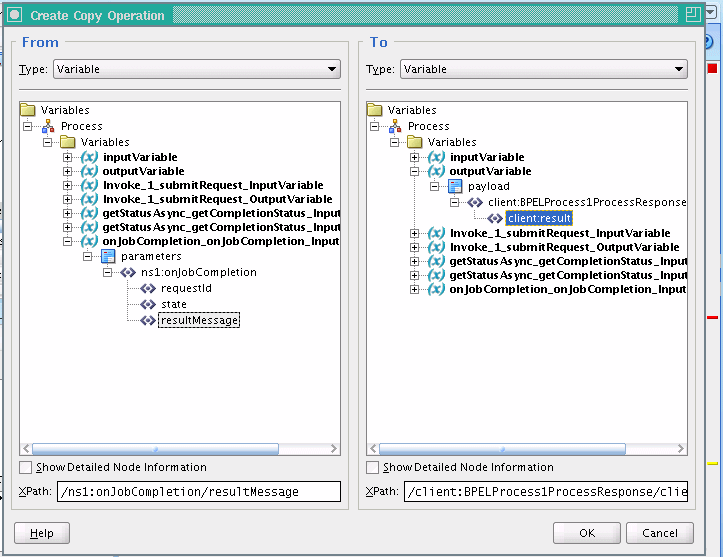Screen dimensions: 723x557
Task: Select Invoke_1_submitRequest_OutputVariable in the To tree
Action: point(564,247)
